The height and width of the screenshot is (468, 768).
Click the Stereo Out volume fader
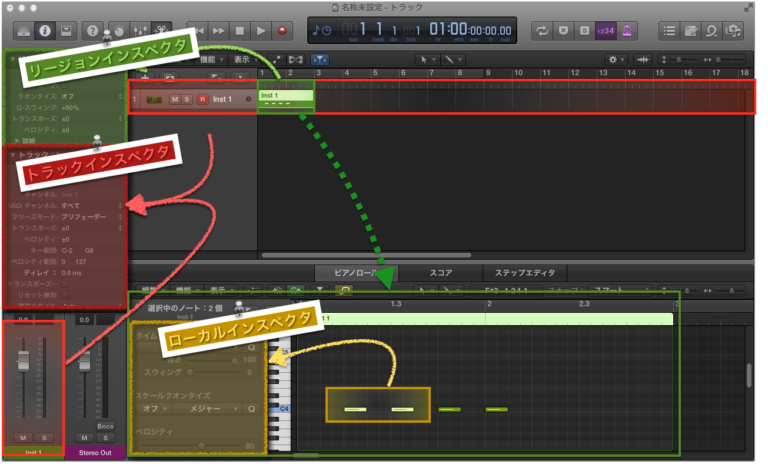click(x=84, y=362)
